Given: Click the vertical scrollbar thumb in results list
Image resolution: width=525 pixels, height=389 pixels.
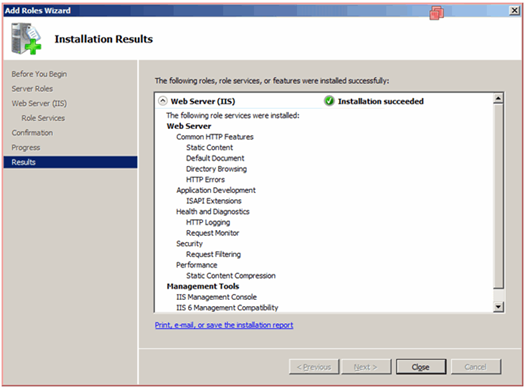Looking at the screenshot, I should 498,196.
